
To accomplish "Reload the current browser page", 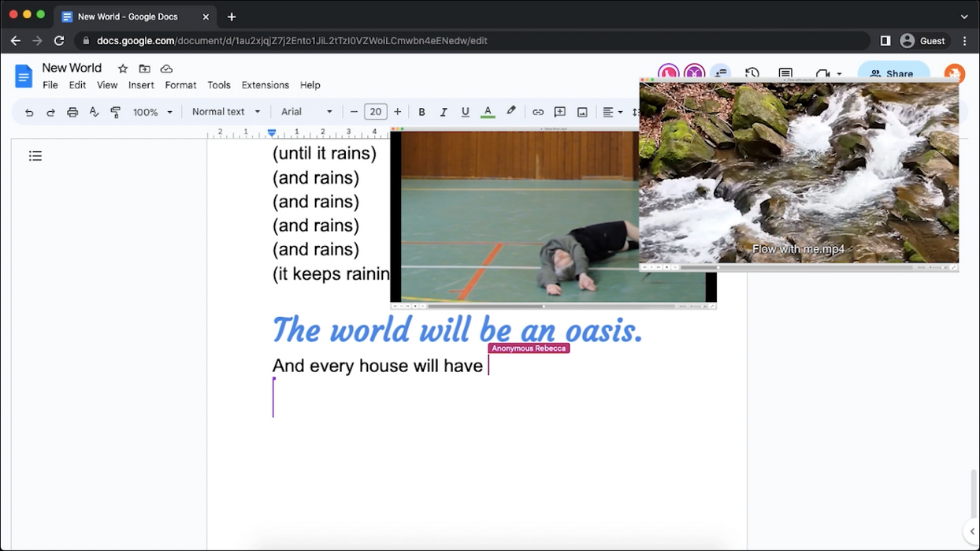I will click(x=59, y=40).
